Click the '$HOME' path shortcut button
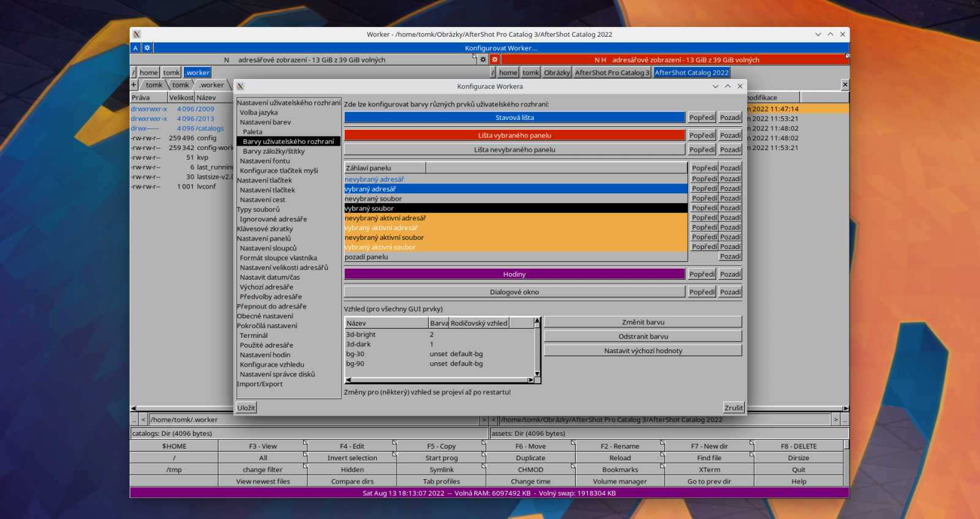The width and height of the screenshot is (980, 519). click(174, 446)
